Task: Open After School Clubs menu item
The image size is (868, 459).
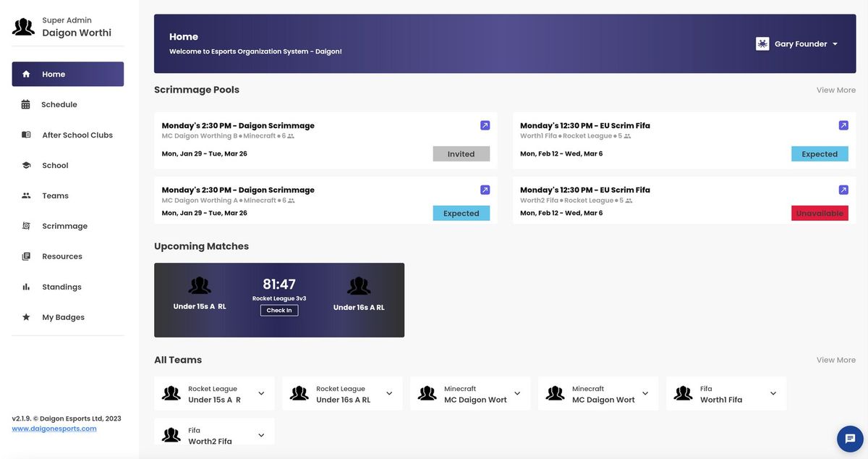Action: [68, 135]
